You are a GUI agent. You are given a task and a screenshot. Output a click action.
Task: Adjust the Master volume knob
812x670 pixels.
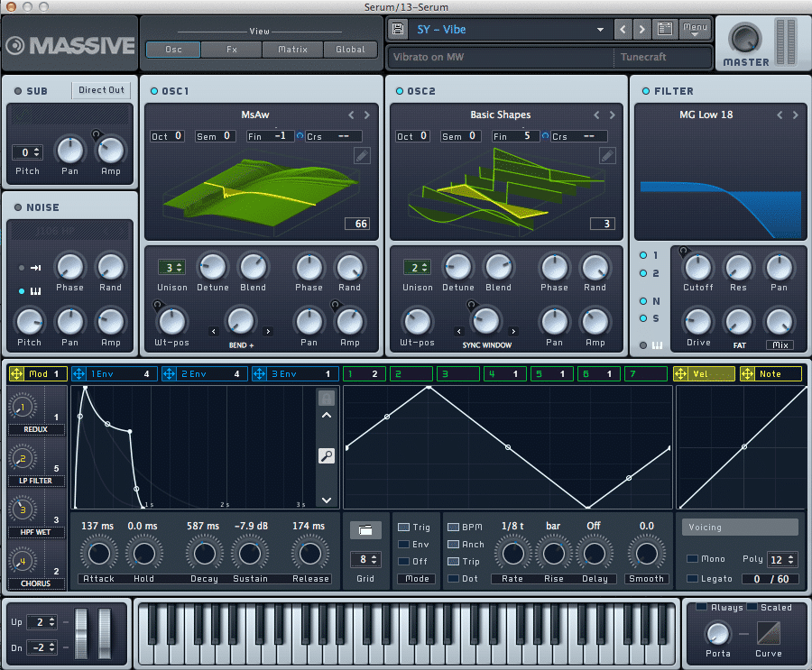[744, 37]
